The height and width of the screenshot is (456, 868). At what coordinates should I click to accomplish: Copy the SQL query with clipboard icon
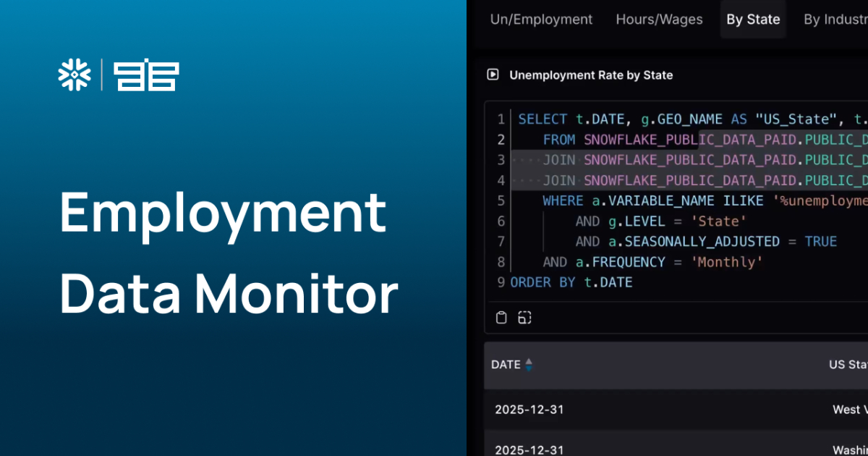pos(501,317)
